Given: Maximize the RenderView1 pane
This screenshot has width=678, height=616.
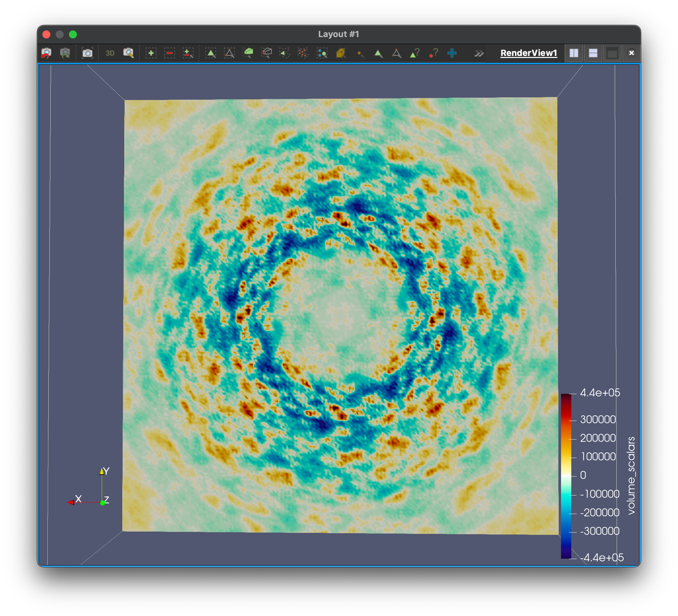Looking at the screenshot, I should point(612,53).
